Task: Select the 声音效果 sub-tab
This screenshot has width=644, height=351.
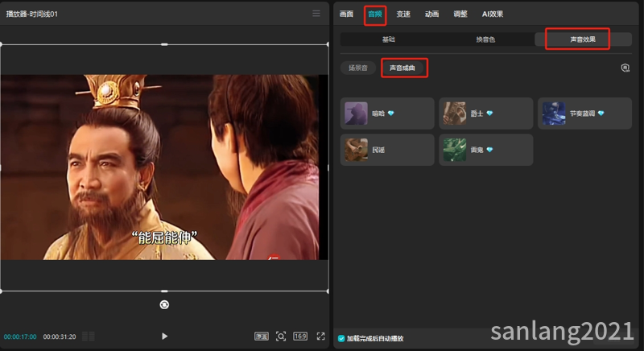Action: pyautogui.click(x=583, y=39)
